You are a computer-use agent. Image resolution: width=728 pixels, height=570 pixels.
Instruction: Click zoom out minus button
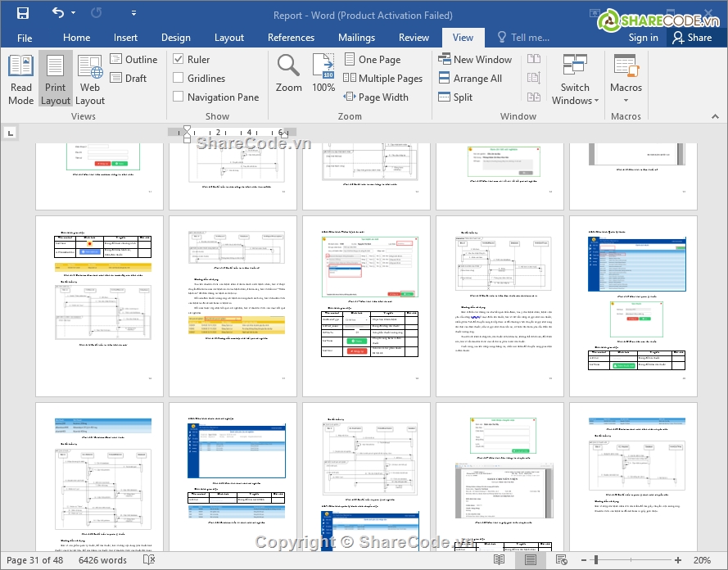pyautogui.click(x=584, y=560)
